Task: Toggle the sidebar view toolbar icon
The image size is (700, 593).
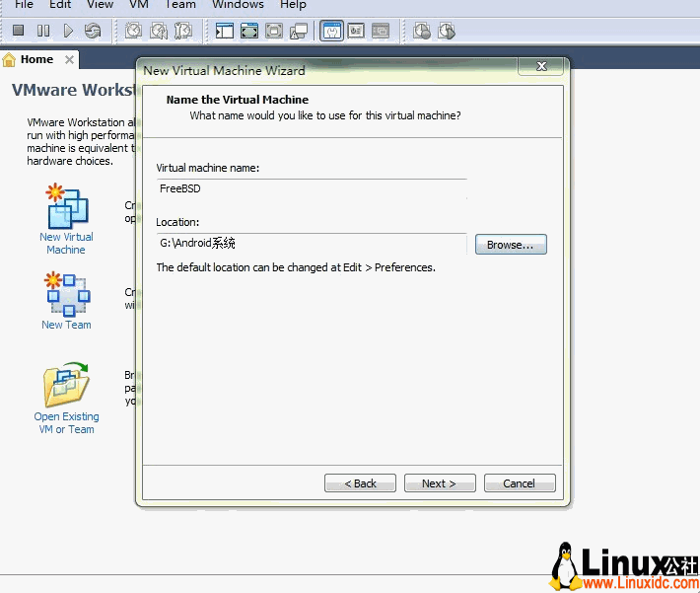Action: (225, 31)
